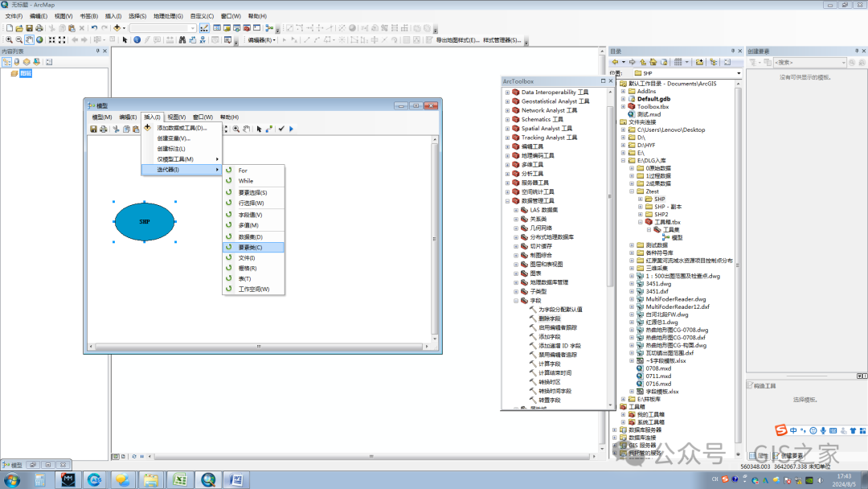
Task: Expand Spatial Analyst toolbox
Action: click(x=508, y=129)
